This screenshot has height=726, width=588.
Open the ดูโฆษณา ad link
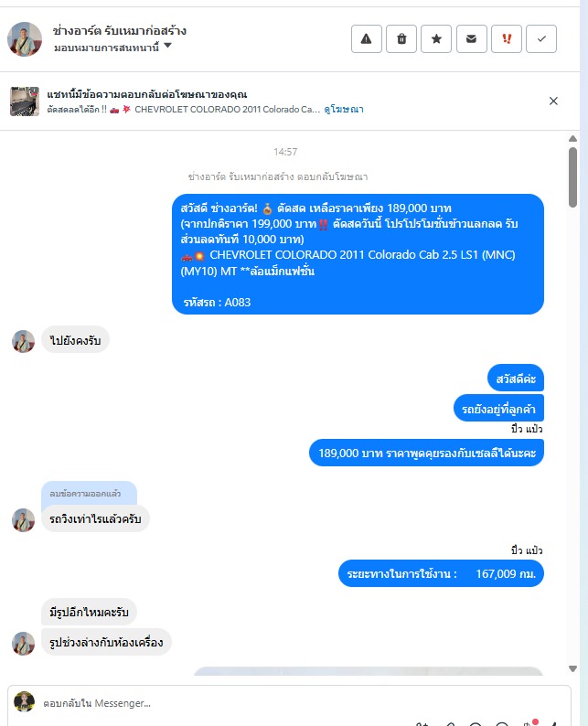(344, 110)
